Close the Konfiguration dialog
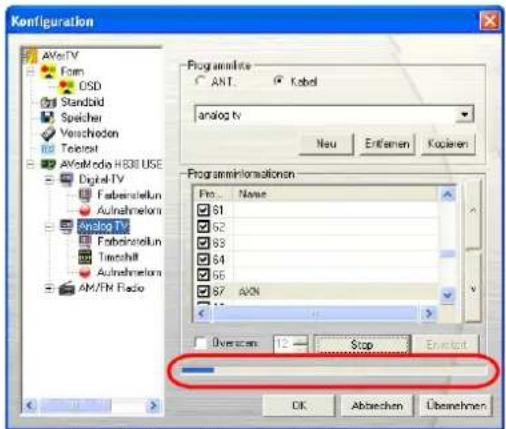Screen dimensions: 506x429 pos(489,21)
